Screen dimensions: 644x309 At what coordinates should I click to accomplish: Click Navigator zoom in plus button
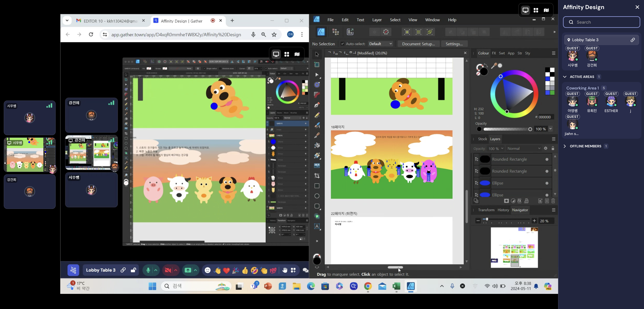tap(534, 221)
